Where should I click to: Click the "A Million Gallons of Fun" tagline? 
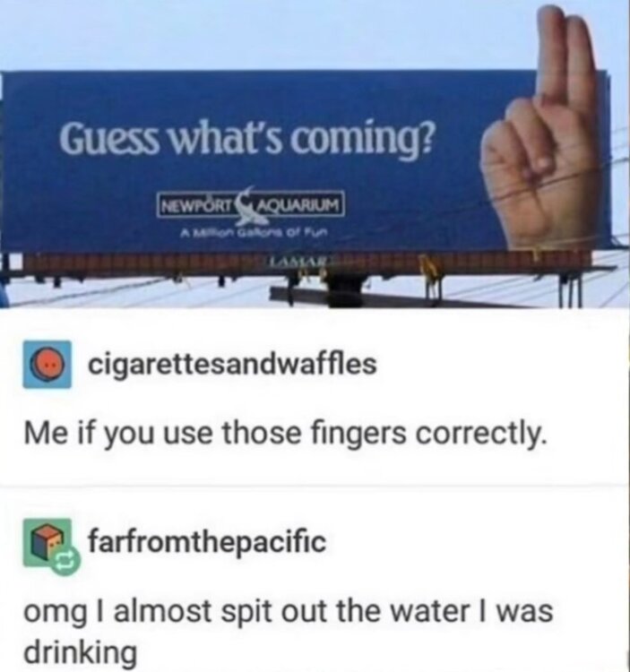coord(255,233)
